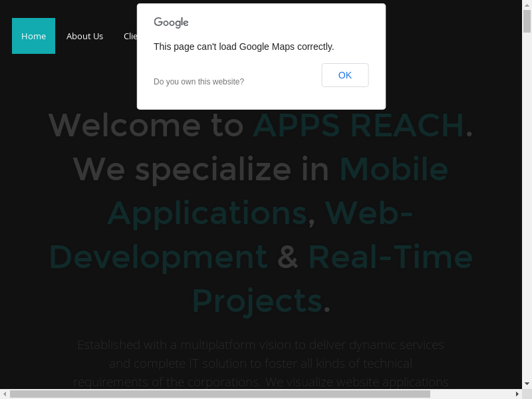Follow the 'Do you own this website?' link

(x=199, y=82)
